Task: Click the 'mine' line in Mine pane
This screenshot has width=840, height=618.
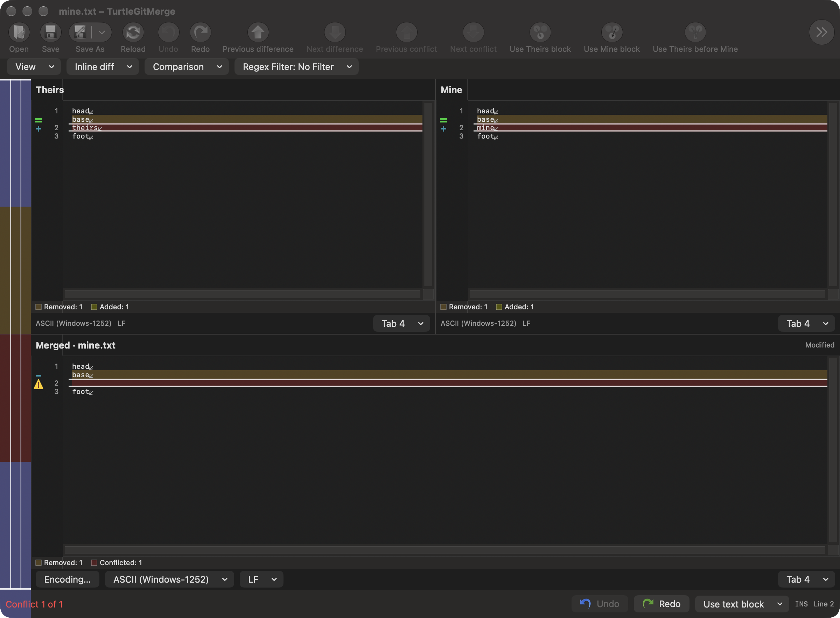Action: click(650, 128)
